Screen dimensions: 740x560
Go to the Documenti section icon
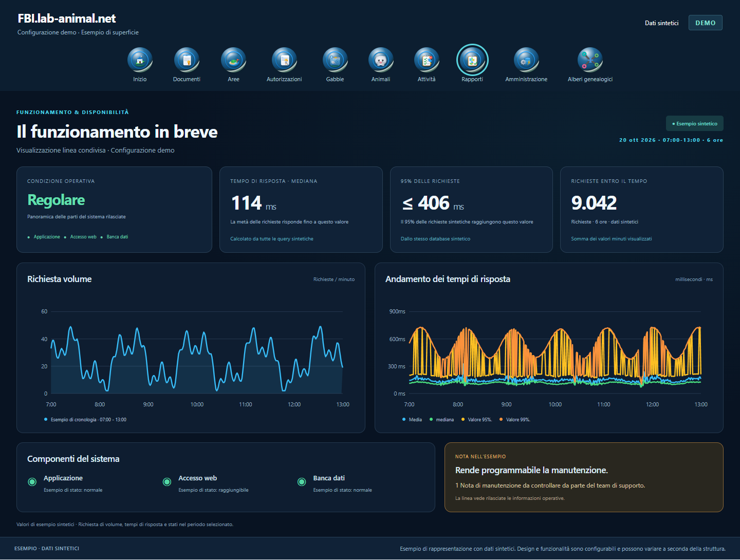(x=187, y=60)
